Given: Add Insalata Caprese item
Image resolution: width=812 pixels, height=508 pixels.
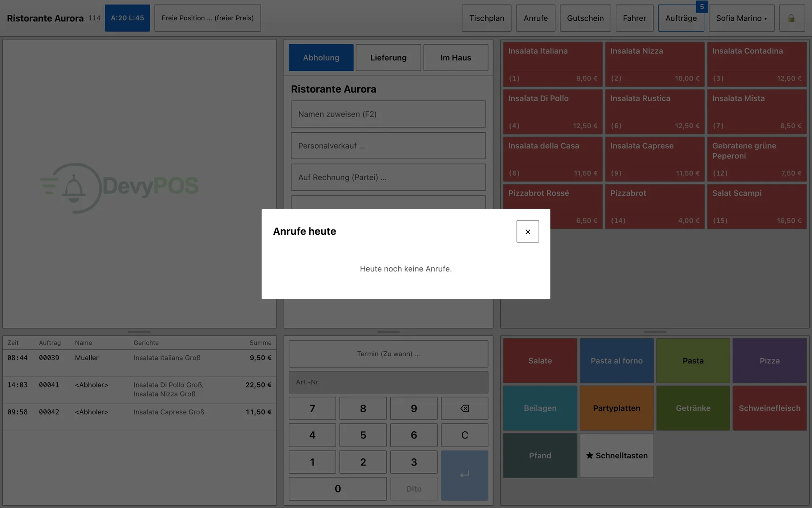Looking at the screenshot, I should coord(655,159).
